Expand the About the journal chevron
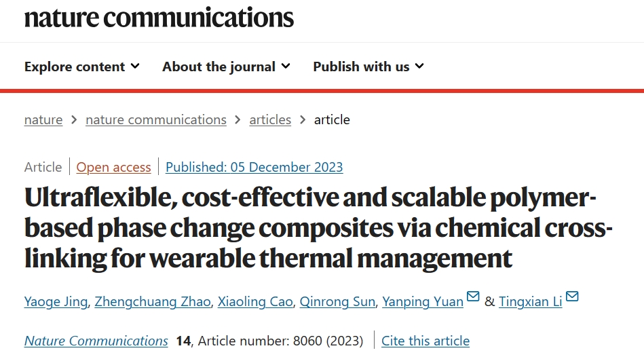 pyautogui.click(x=286, y=66)
